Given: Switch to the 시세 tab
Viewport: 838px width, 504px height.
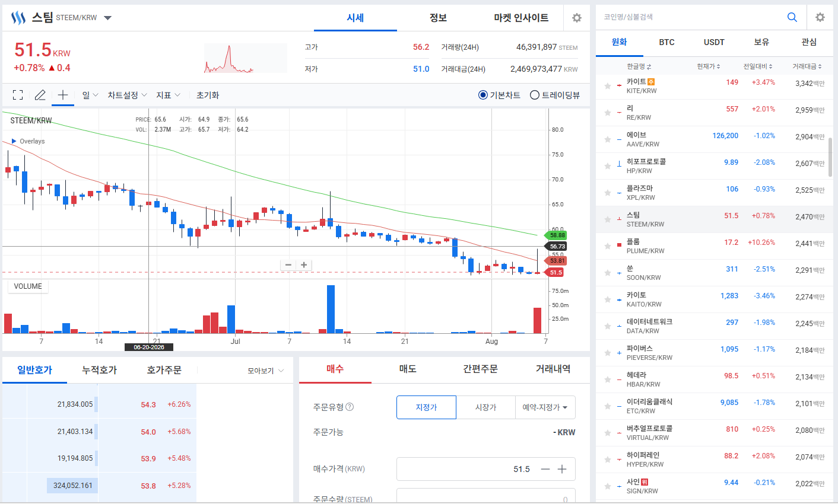Looking at the screenshot, I should [x=355, y=18].
